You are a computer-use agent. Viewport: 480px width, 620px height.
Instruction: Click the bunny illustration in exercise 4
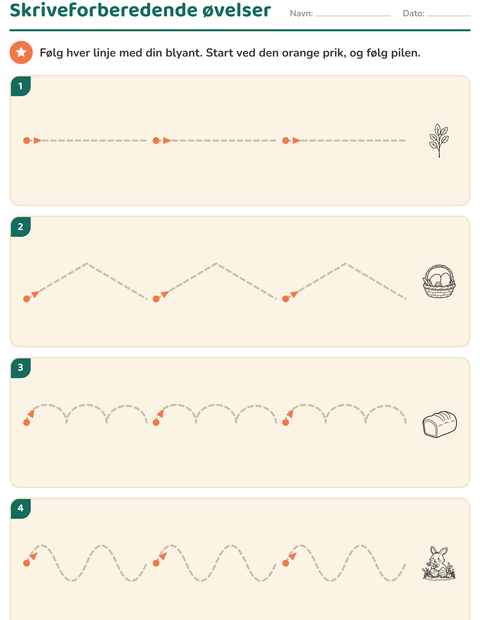pos(438,563)
